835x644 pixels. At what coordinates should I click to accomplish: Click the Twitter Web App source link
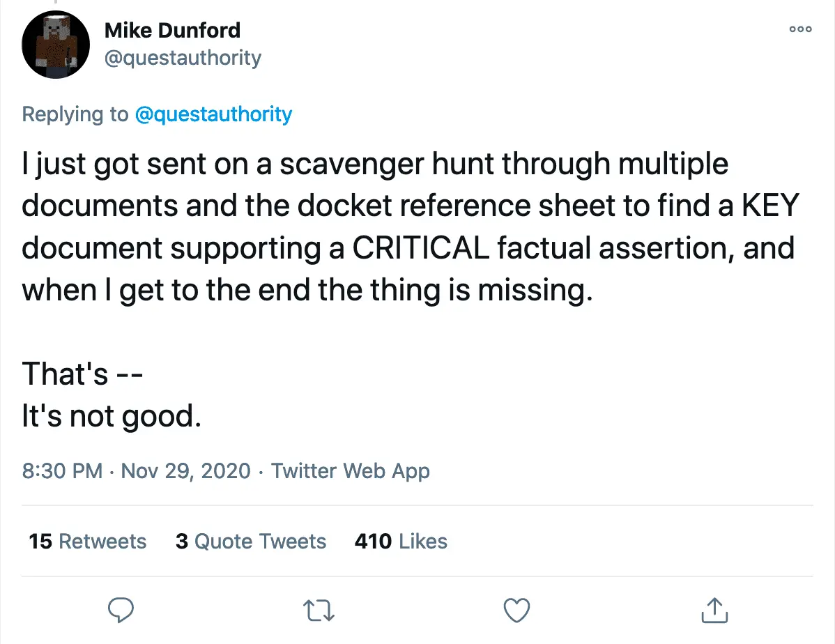[350, 471]
